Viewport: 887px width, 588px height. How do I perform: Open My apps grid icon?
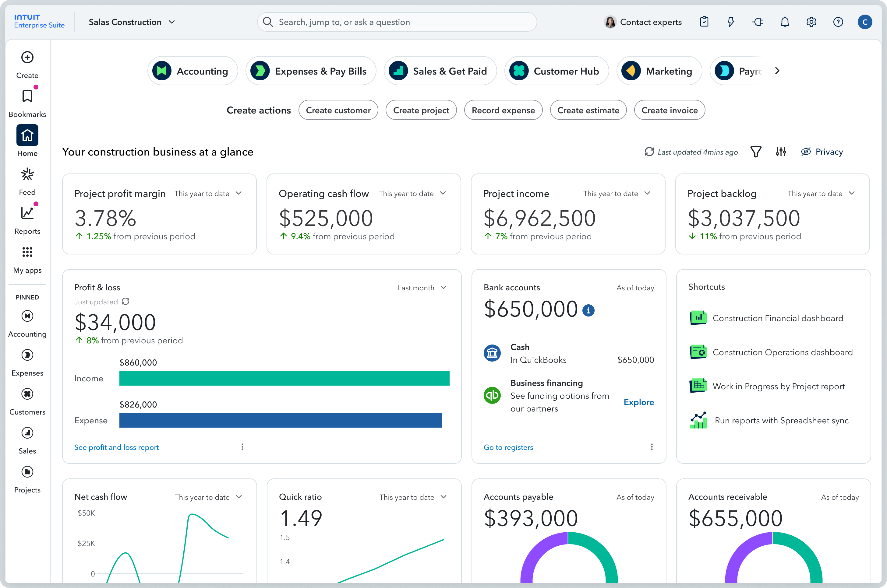pyautogui.click(x=27, y=252)
